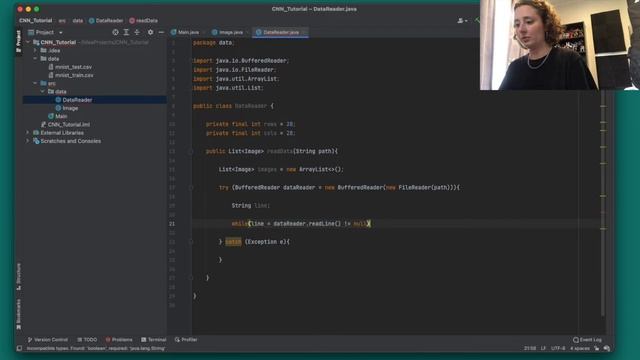Select mnist_train.csv file in project tree
The width and height of the screenshot is (640, 360).
click(71, 75)
